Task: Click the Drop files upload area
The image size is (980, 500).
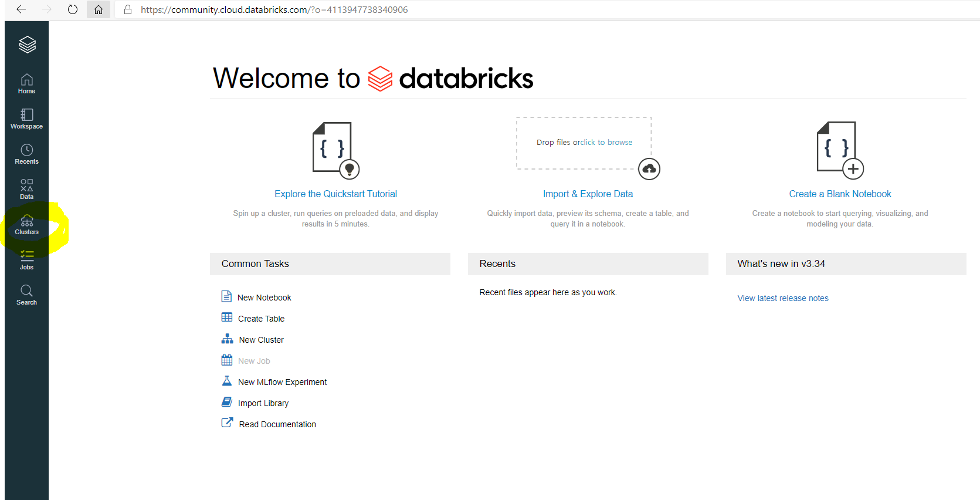Action: pos(584,143)
